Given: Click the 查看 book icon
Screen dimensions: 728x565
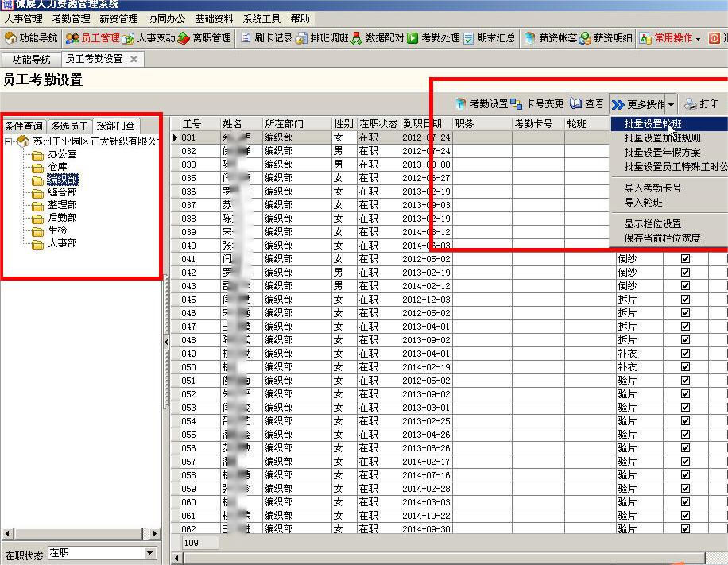Looking at the screenshot, I should [575, 103].
